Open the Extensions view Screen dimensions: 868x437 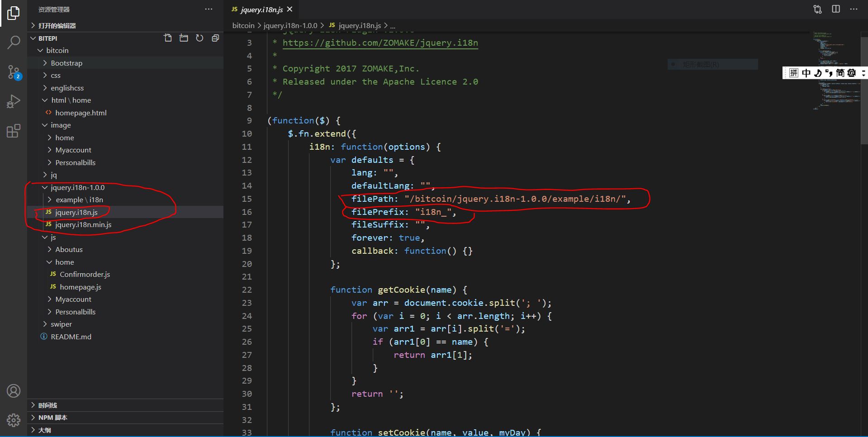14,131
